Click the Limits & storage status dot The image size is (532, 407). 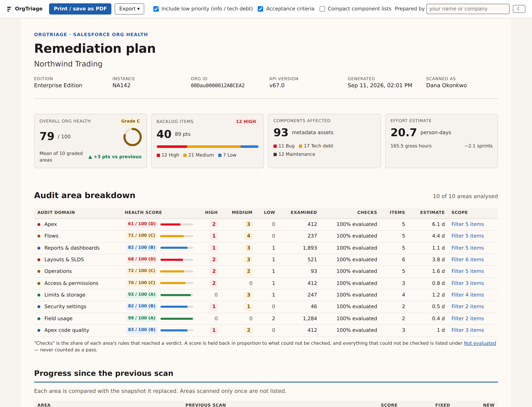39,295
